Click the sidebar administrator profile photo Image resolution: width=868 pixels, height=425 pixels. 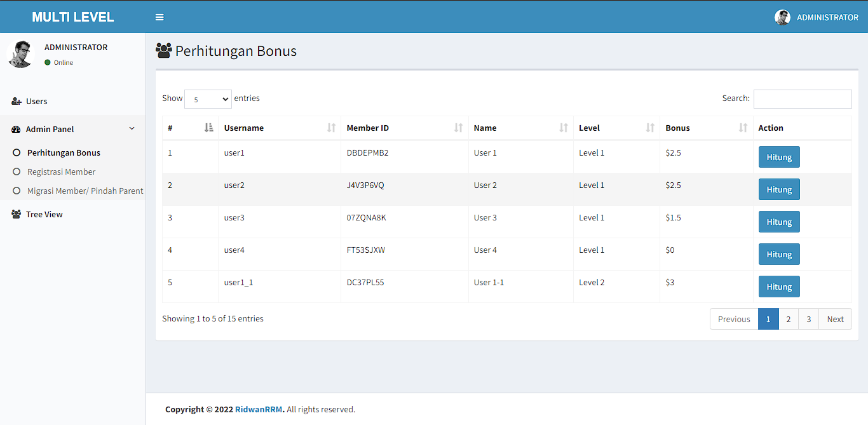click(20, 54)
